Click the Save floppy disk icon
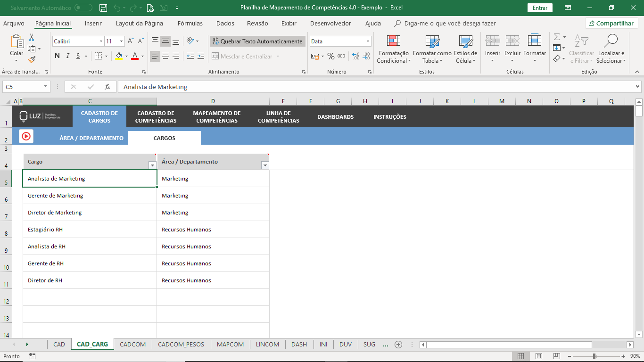Viewport: 644px width, 362px height. point(103,8)
